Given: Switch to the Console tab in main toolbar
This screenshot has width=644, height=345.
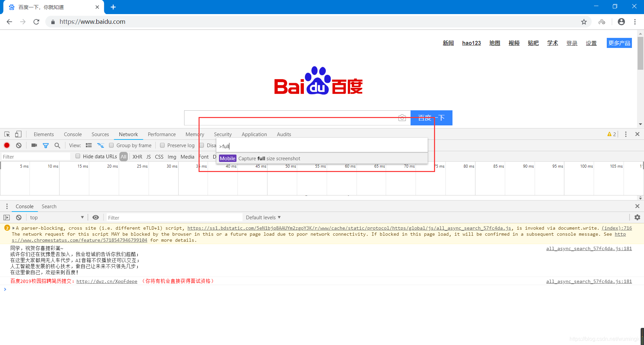Looking at the screenshot, I should coord(73,134).
